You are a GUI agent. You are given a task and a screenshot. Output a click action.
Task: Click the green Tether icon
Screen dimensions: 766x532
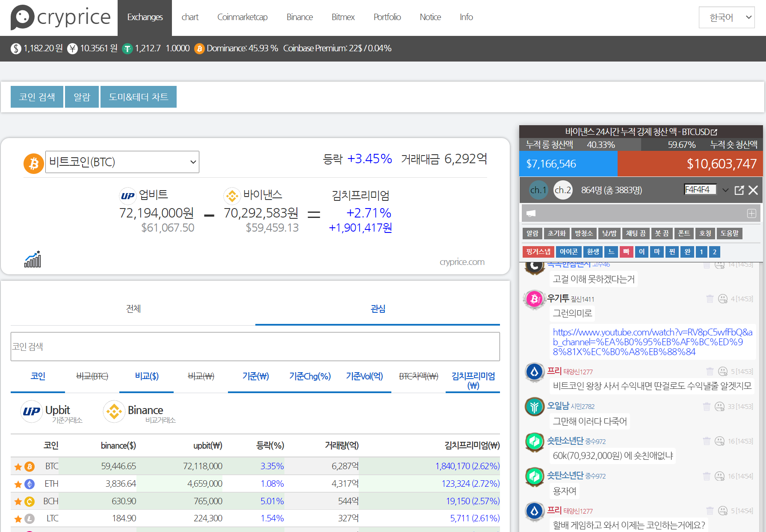point(127,49)
